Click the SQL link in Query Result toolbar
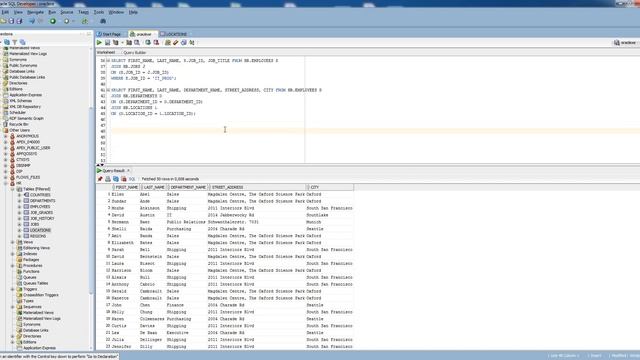The image size is (640, 360). [x=132, y=179]
